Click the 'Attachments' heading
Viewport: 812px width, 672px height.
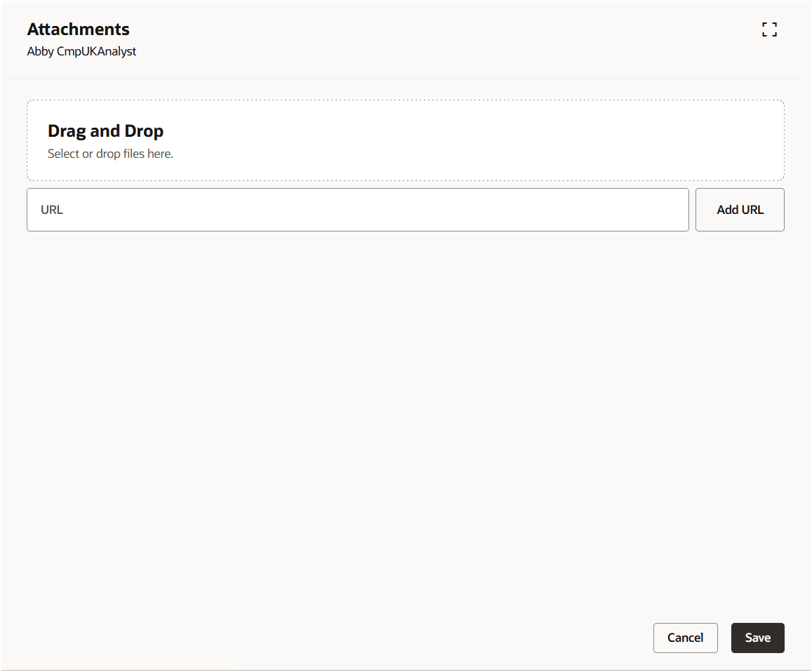[x=78, y=29]
